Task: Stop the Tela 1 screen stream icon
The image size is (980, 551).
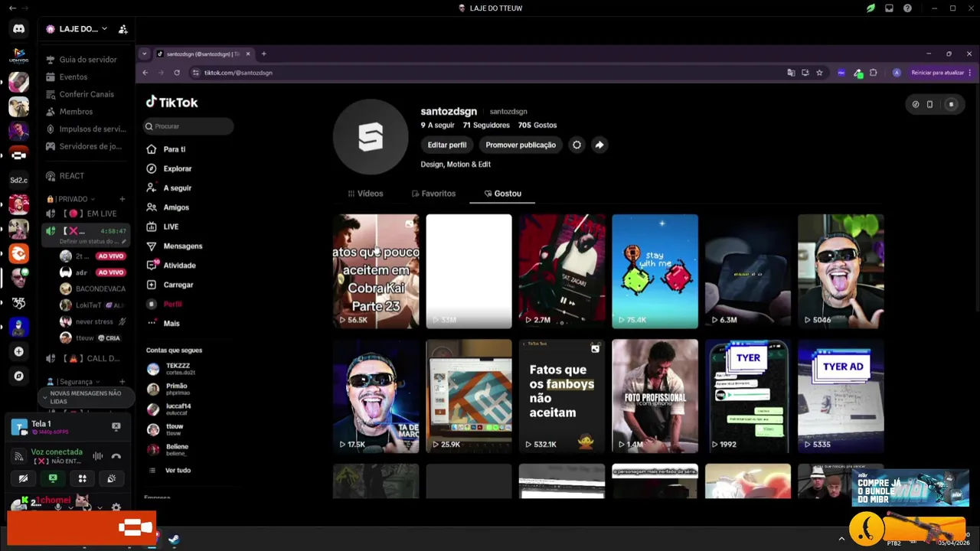Action: (116, 426)
